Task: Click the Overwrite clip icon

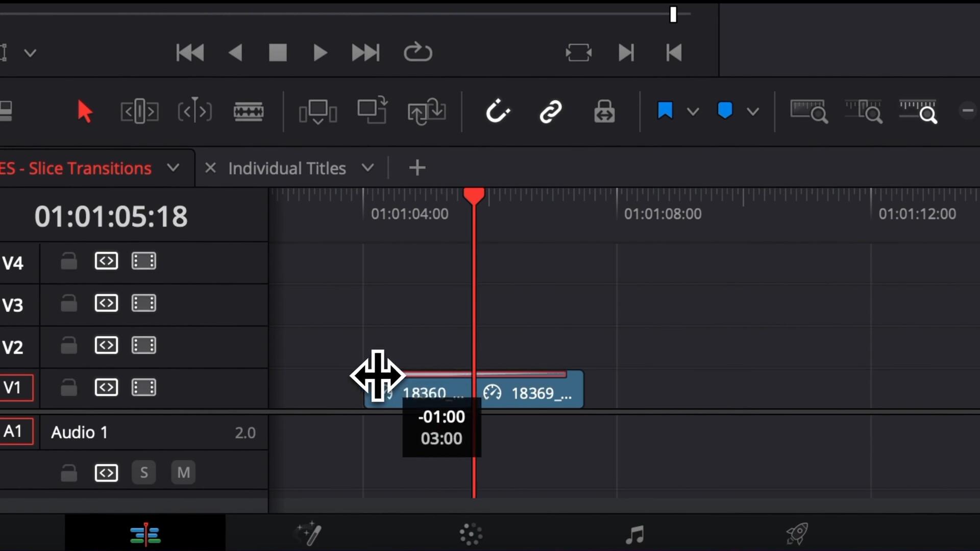Action: [x=372, y=111]
